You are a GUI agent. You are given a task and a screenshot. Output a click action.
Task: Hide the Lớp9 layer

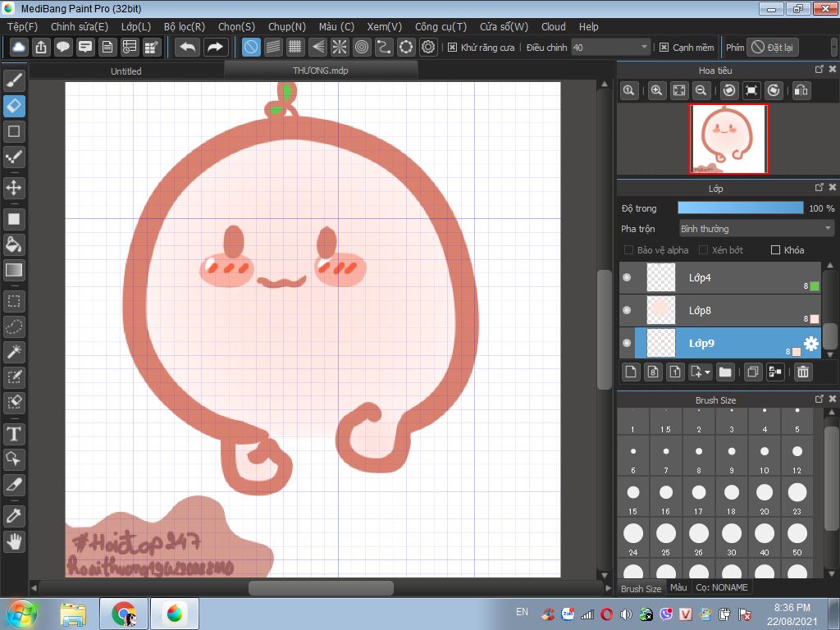pyautogui.click(x=627, y=343)
